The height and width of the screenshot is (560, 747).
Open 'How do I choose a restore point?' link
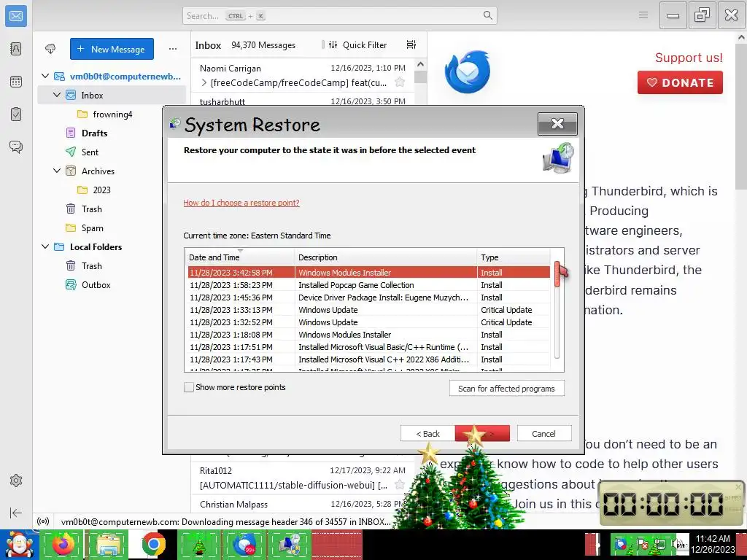point(241,203)
